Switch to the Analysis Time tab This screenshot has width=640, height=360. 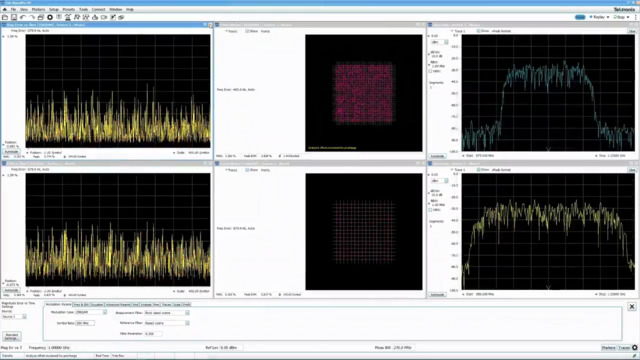(x=150, y=304)
